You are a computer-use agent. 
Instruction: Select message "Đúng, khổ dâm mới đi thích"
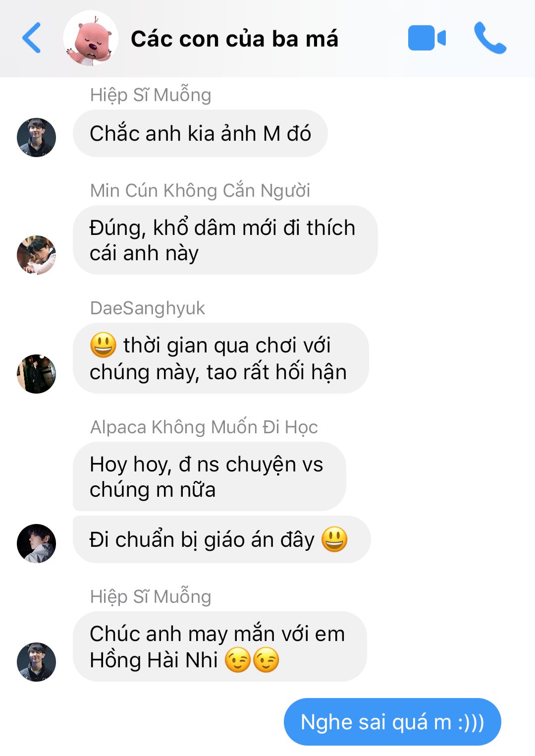[225, 240]
